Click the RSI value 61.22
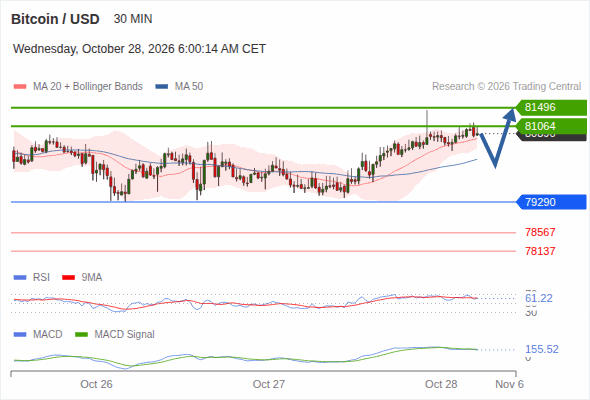 coord(539,298)
